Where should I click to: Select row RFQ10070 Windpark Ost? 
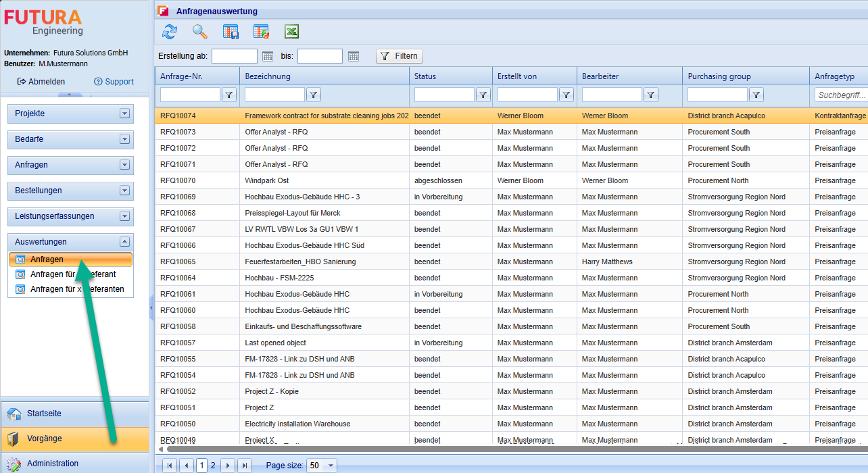512,180
